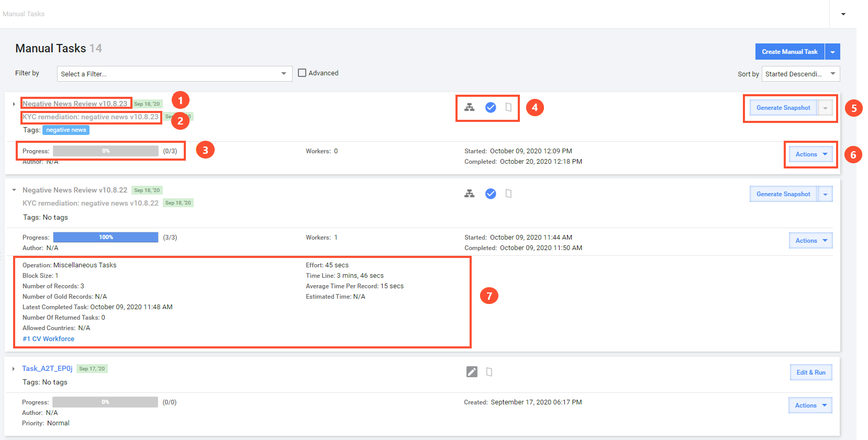
Task: Click document icon for Task_A2T_EP0j
Action: click(x=489, y=372)
